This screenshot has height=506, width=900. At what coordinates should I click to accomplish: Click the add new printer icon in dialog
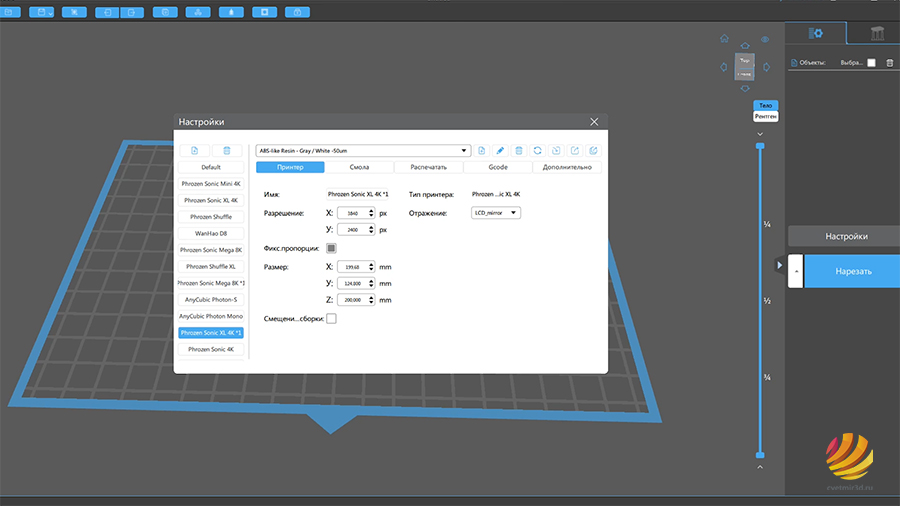[x=195, y=150]
